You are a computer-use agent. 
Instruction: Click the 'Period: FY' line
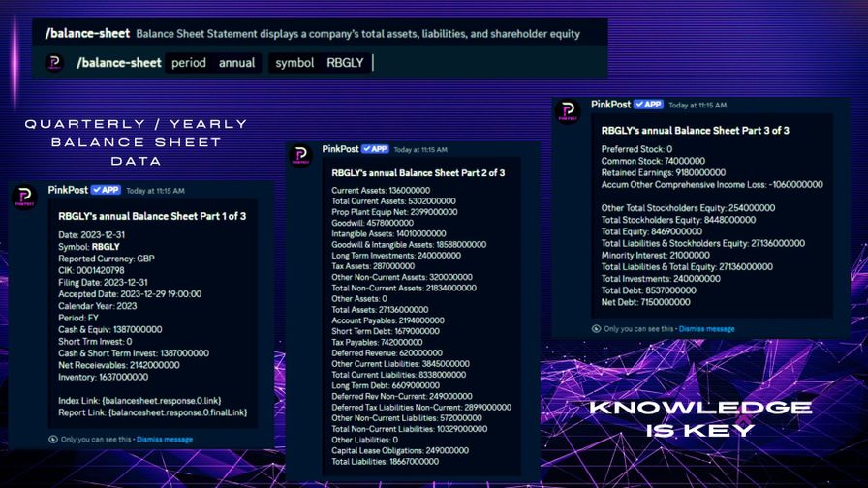tap(78, 319)
